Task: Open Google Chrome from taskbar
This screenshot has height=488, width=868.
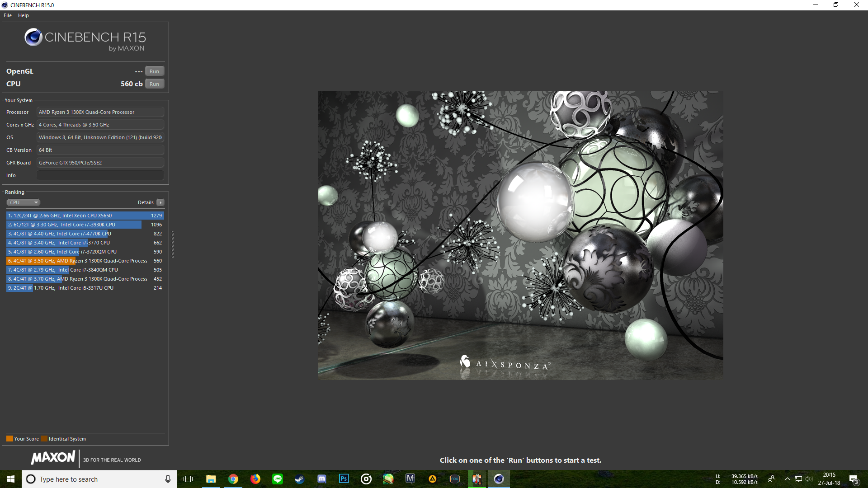Action: click(233, 479)
